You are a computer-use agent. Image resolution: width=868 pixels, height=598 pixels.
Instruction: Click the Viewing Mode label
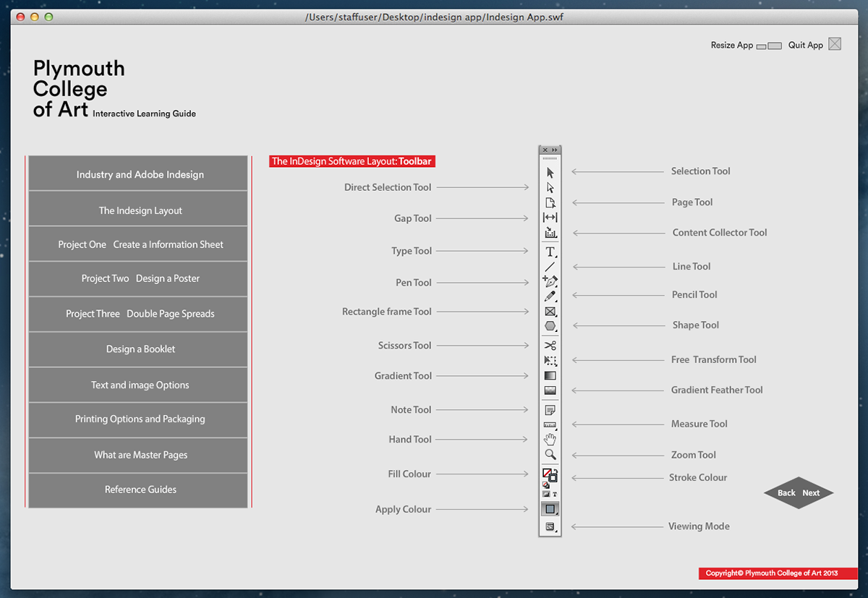(699, 526)
